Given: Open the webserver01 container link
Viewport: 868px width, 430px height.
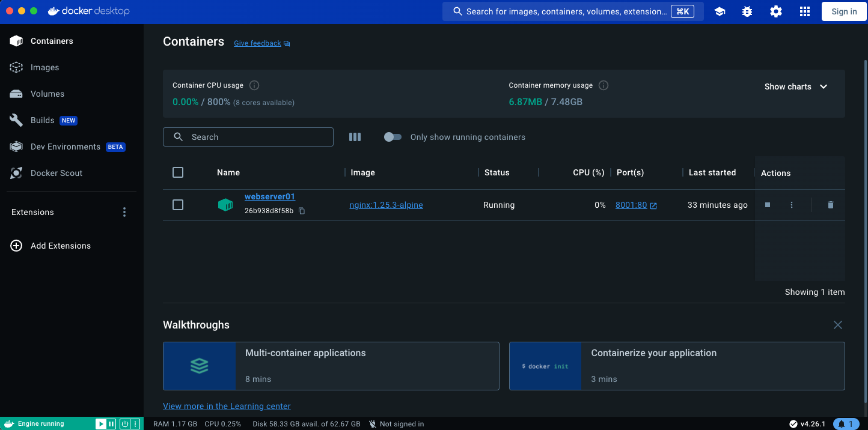Looking at the screenshot, I should [x=270, y=196].
